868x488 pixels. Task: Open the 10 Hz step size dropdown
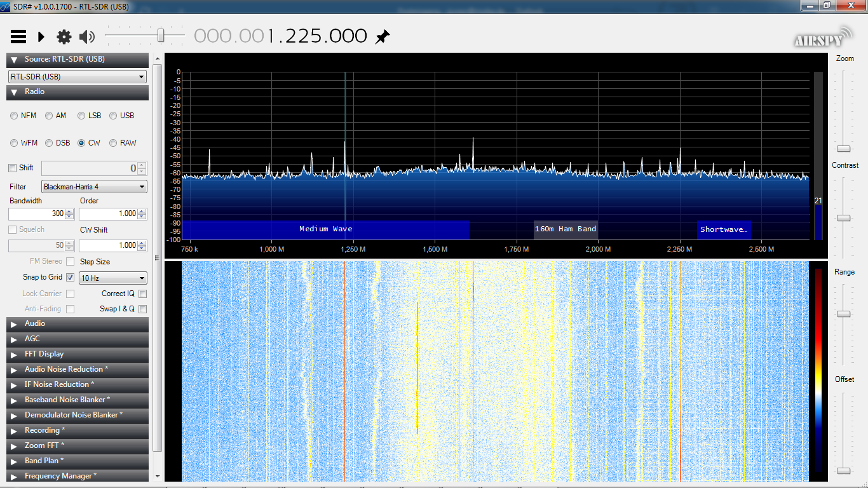click(112, 278)
